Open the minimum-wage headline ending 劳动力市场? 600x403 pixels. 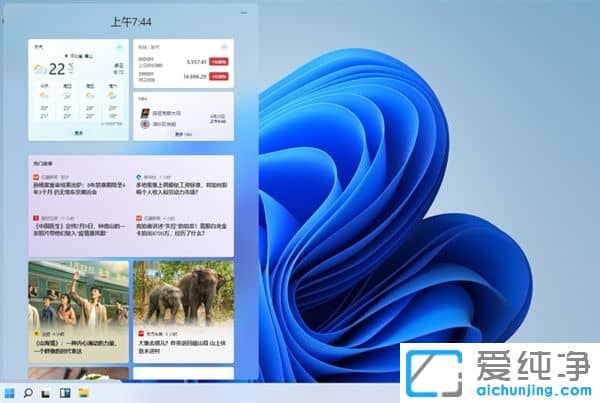pos(182,188)
